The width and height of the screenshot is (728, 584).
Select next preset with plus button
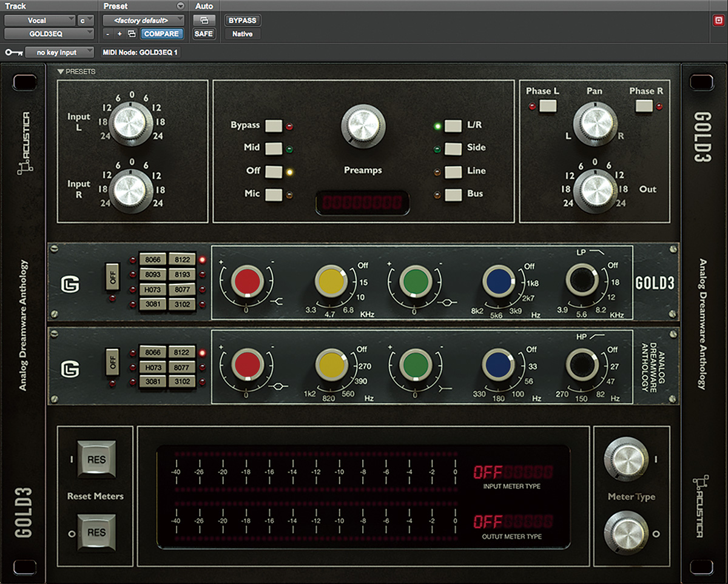coord(120,34)
